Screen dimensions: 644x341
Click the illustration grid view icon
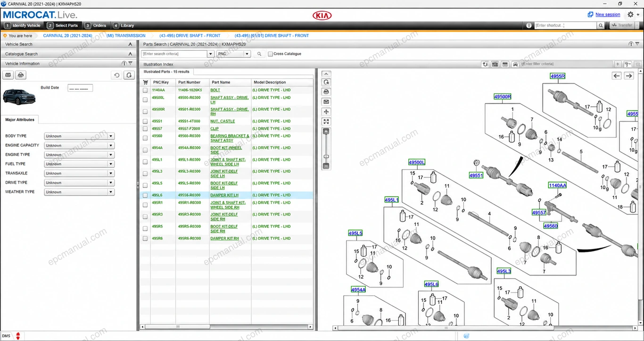[x=495, y=64]
